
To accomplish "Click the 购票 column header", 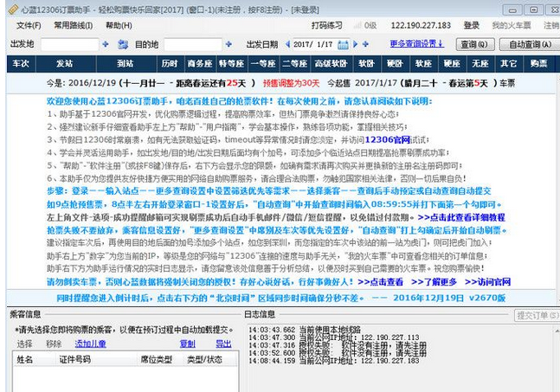I will pyautogui.click(x=538, y=64).
